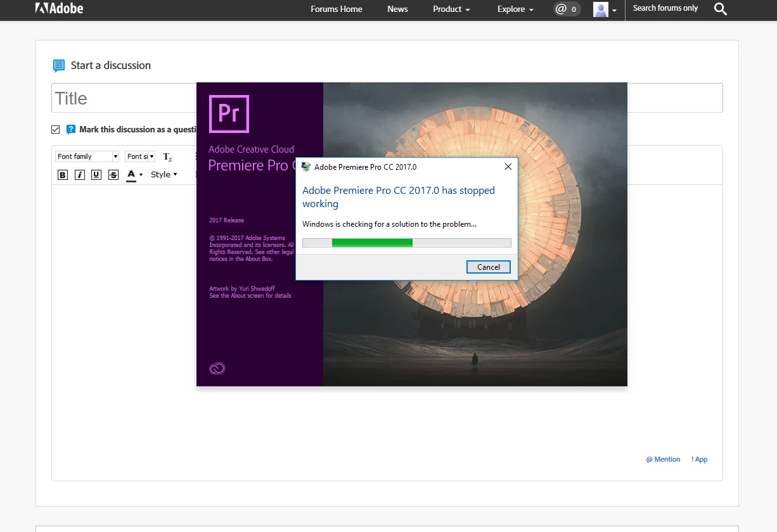Click the splash screen artwork image
Image resolution: width=777 pixels, height=532 pixels.
475,234
